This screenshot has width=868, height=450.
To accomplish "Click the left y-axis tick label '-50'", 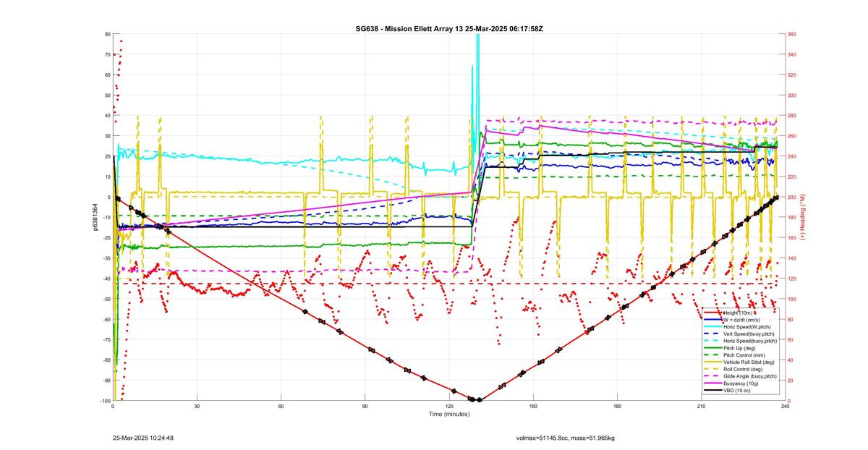I will tap(106, 299).
